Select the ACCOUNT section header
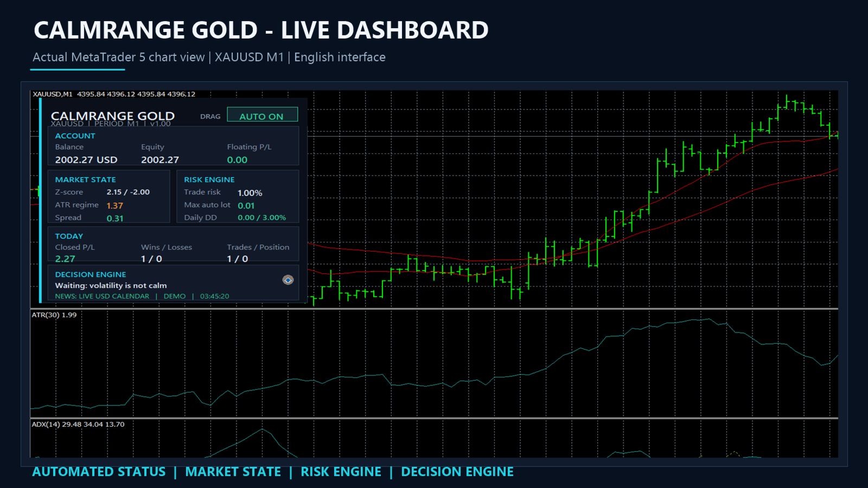868x488 pixels. click(x=75, y=136)
